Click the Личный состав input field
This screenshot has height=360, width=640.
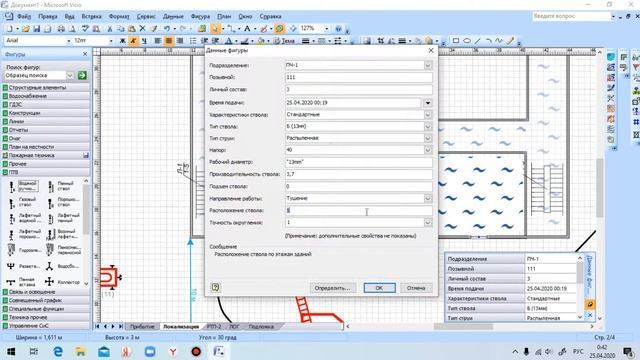click(359, 89)
